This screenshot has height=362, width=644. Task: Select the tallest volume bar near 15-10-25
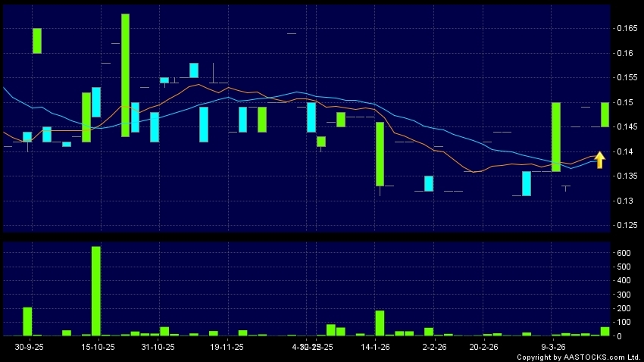96,291
